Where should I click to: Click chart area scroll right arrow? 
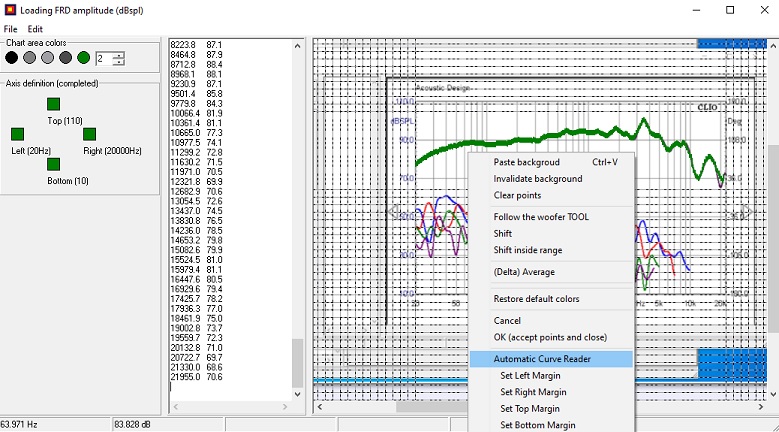point(761,407)
